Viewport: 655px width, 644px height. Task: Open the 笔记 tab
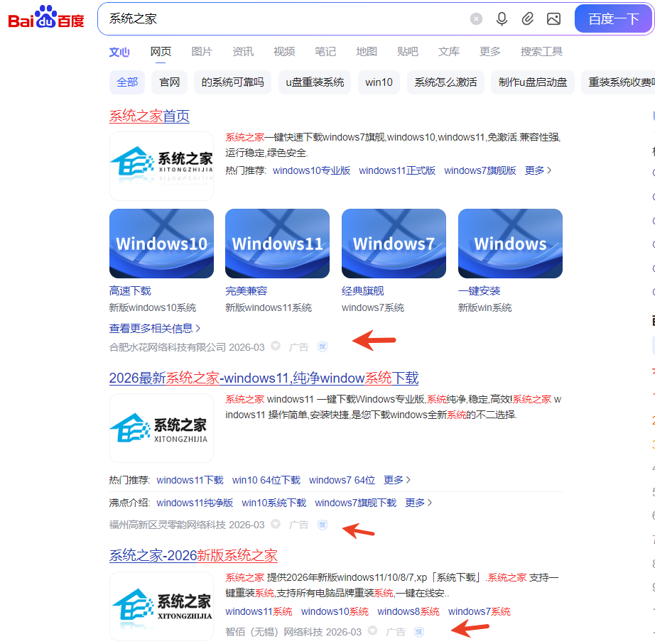(x=325, y=51)
